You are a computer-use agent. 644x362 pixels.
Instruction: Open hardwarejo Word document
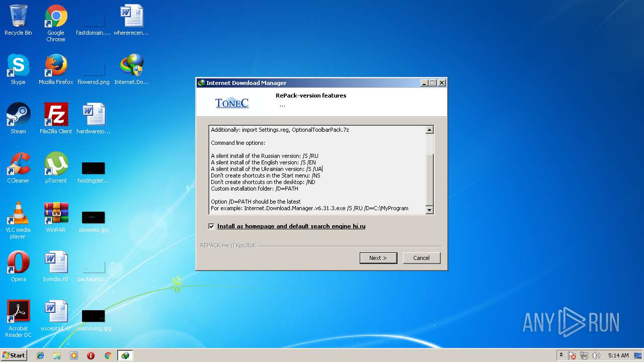[94, 119]
